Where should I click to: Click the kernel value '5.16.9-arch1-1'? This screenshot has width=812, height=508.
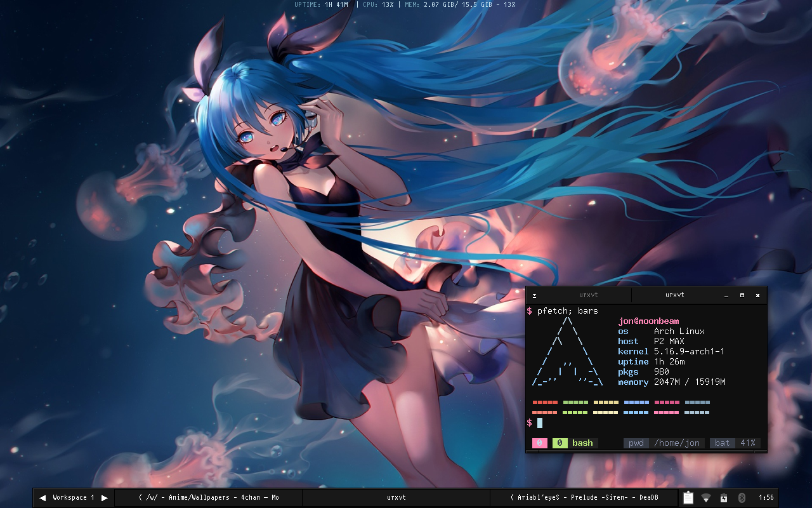(x=690, y=352)
